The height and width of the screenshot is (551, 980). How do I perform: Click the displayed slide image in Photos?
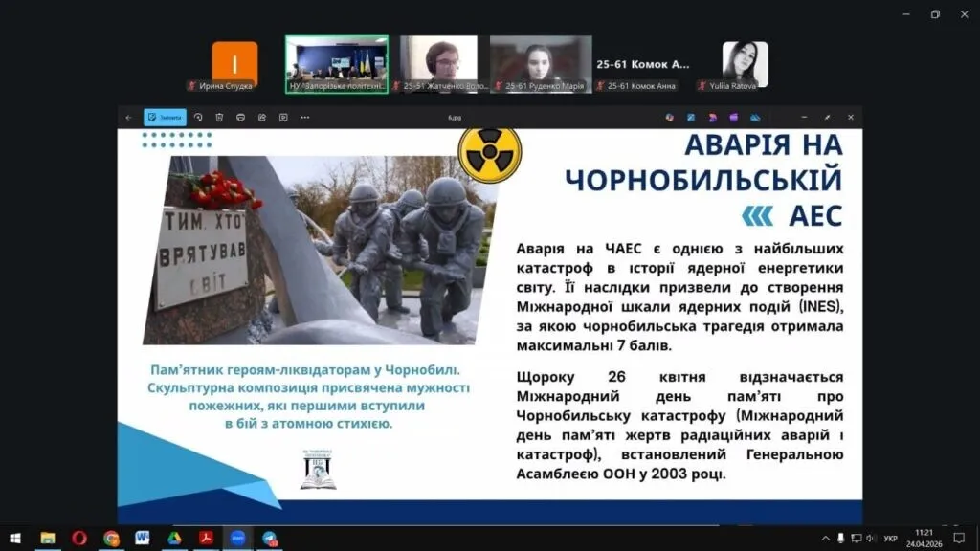point(490,325)
